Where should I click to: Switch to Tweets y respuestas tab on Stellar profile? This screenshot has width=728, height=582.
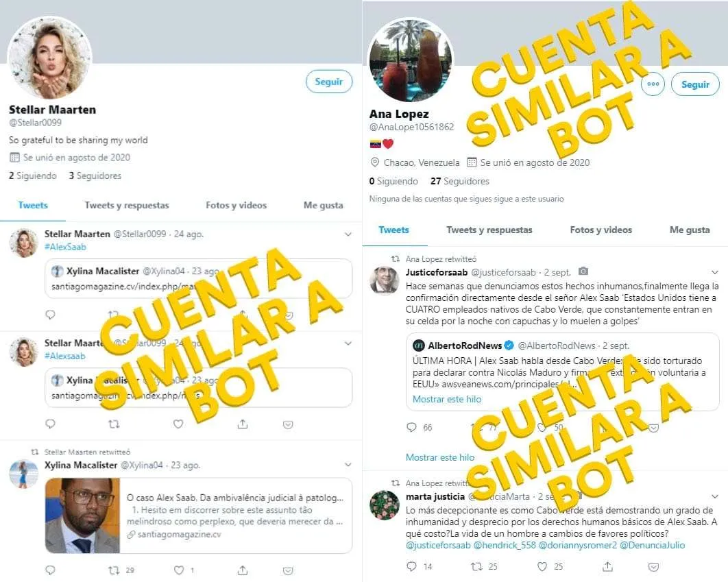[x=127, y=205]
